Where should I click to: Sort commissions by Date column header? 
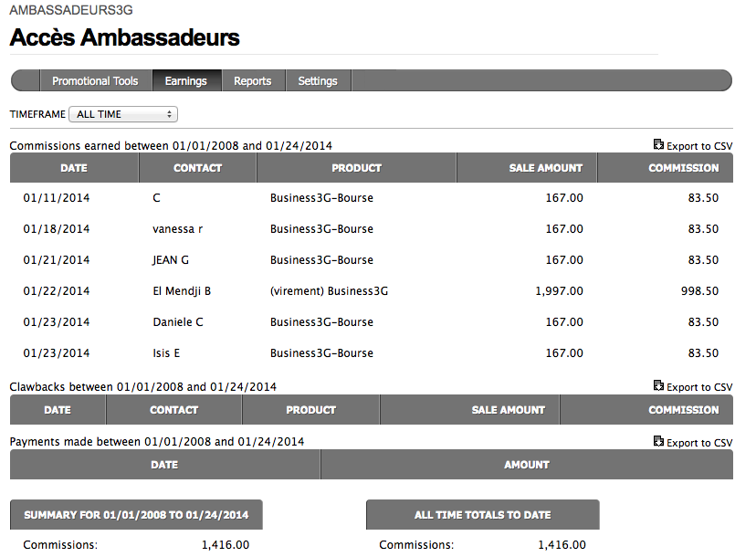point(74,168)
